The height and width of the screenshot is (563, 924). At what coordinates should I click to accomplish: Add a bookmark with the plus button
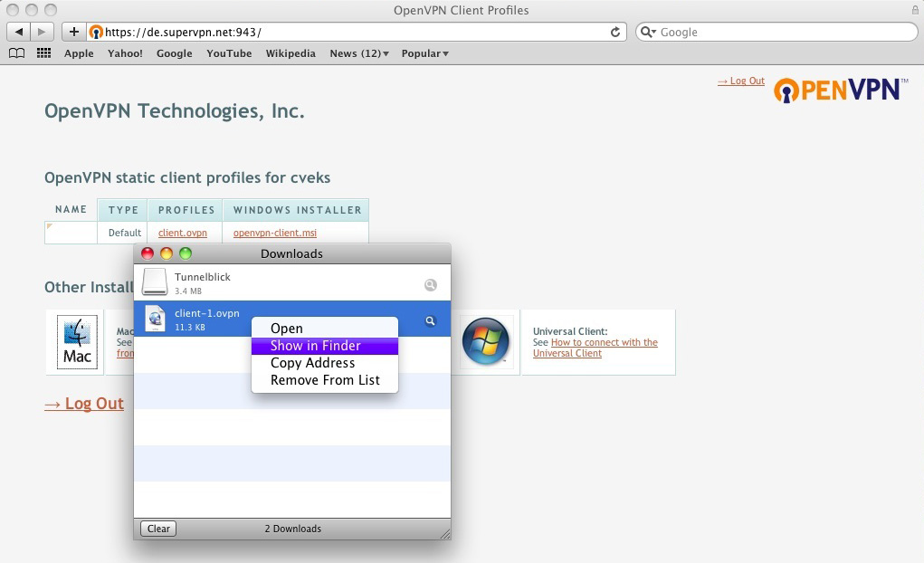coord(73,32)
